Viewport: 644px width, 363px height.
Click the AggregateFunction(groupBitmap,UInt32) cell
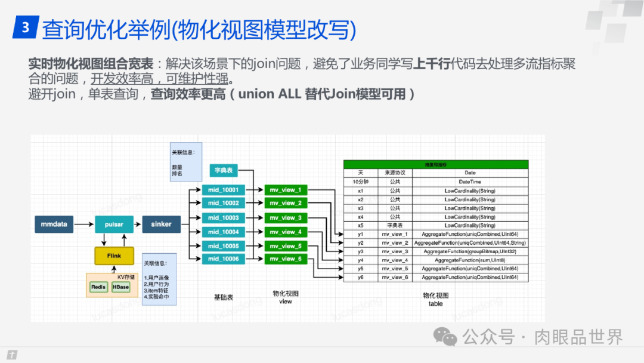pyautogui.click(x=470, y=251)
